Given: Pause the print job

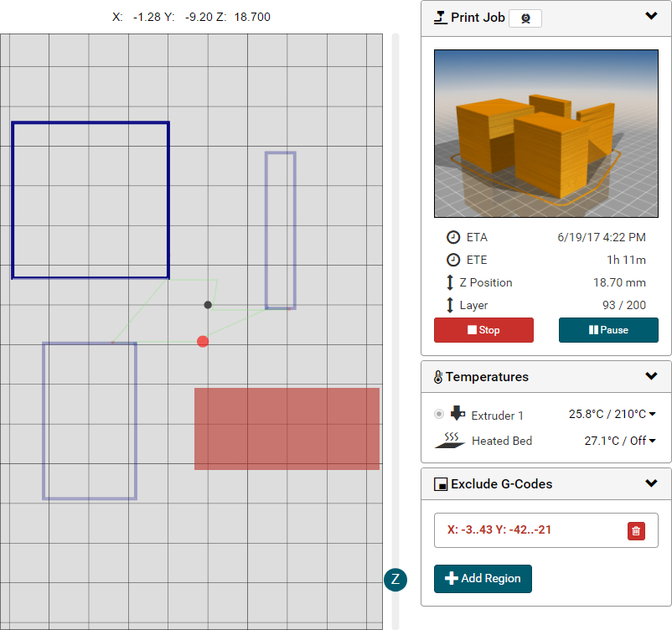Looking at the screenshot, I should [x=608, y=330].
